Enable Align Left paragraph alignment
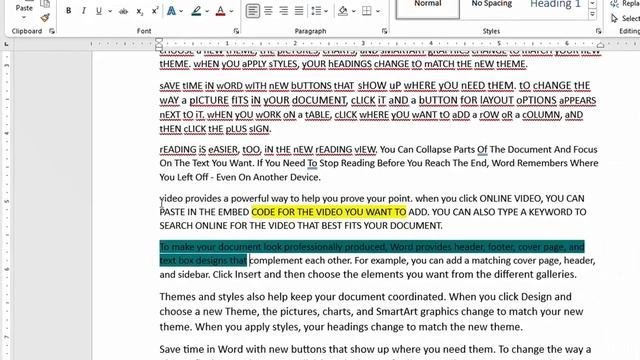The image size is (640, 360). tap(253, 11)
